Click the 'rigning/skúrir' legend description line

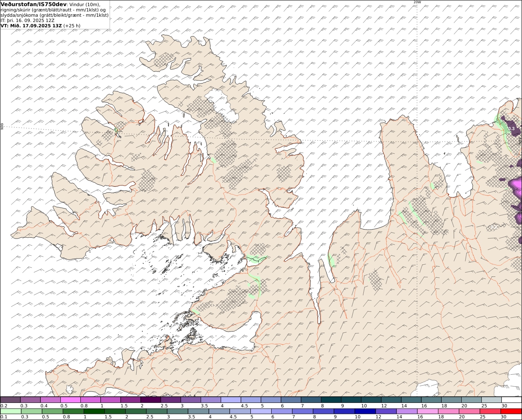53,10
